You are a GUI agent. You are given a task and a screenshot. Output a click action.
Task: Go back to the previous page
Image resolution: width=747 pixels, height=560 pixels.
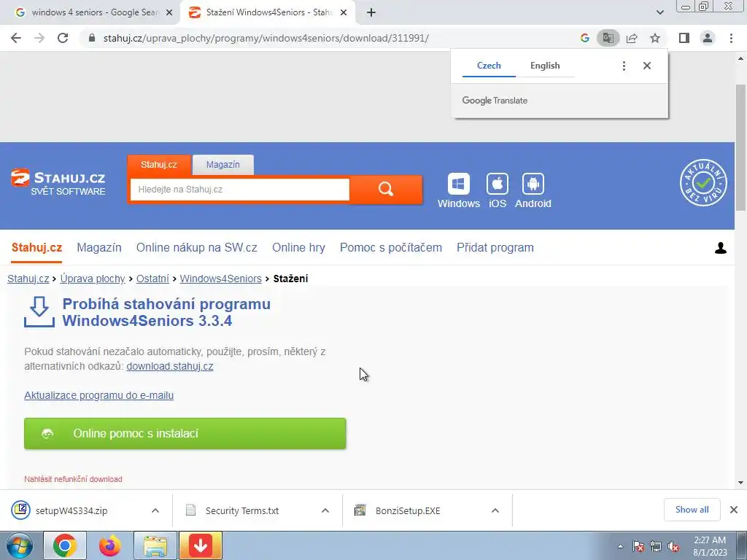[16, 38]
